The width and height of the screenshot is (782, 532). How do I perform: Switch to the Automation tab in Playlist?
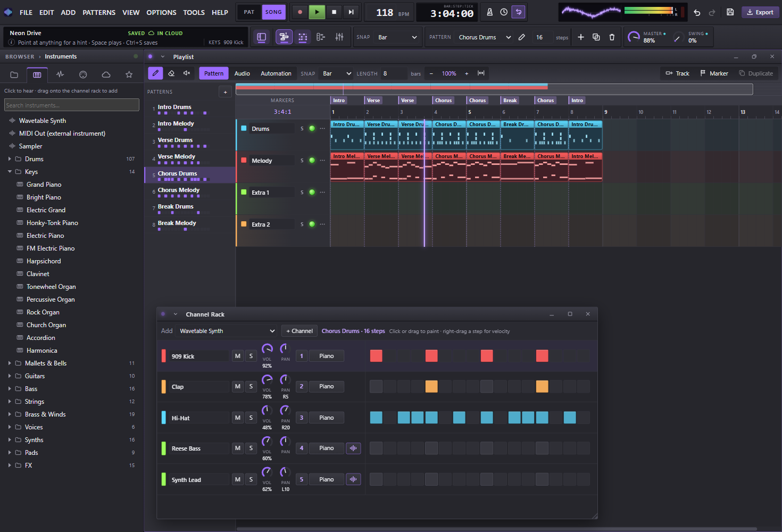coord(276,73)
